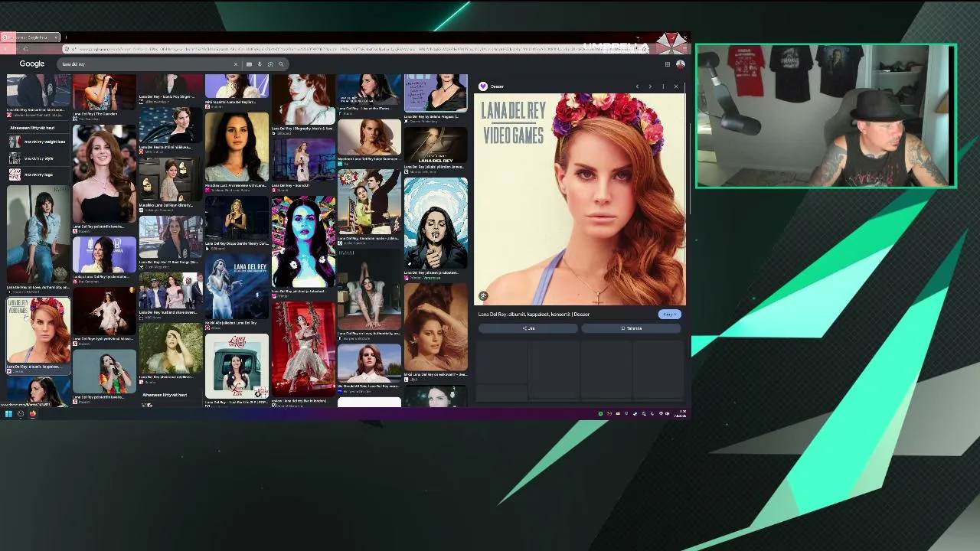Image resolution: width=980 pixels, height=551 pixels.
Task: Go to previous image in preview panel
Action: click(x=637, y=86)
